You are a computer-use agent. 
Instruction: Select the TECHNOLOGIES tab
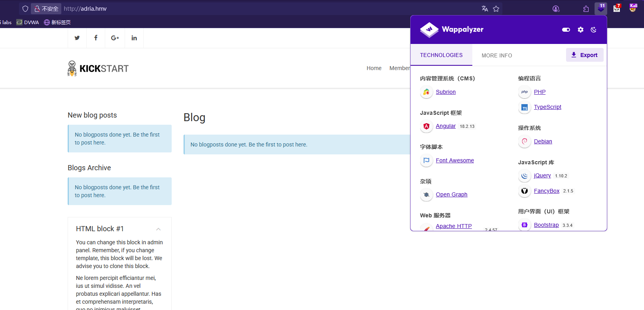tap(441, 55)
